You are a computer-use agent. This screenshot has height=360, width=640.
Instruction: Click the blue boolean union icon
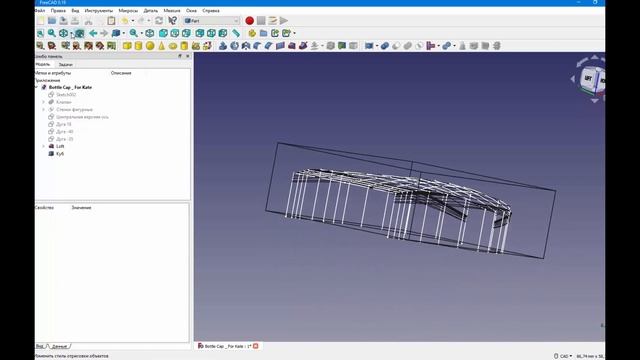point(384,46)
